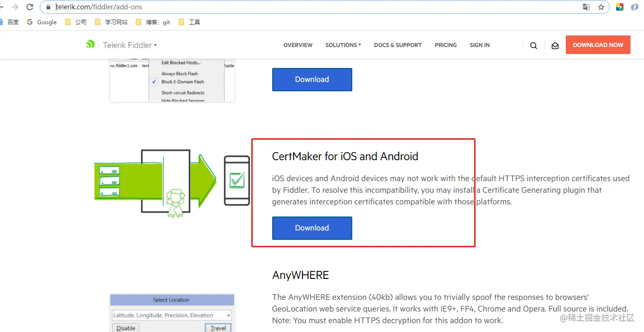Open DOCS & SUPPORT
This screenshot has width=644, height=332.
click(x=398, y=45)
